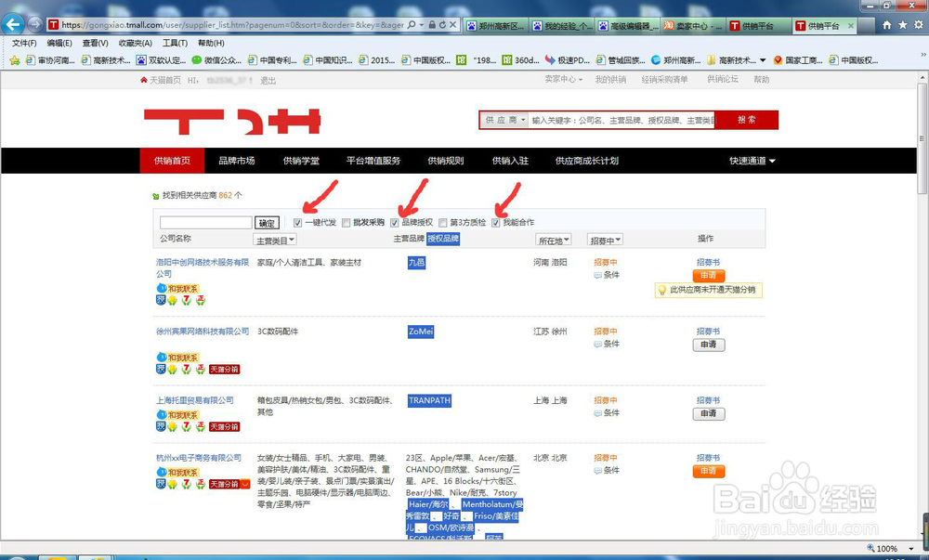
Task: Expand the 所在地 dropdown filter
Action: (554, 241)
